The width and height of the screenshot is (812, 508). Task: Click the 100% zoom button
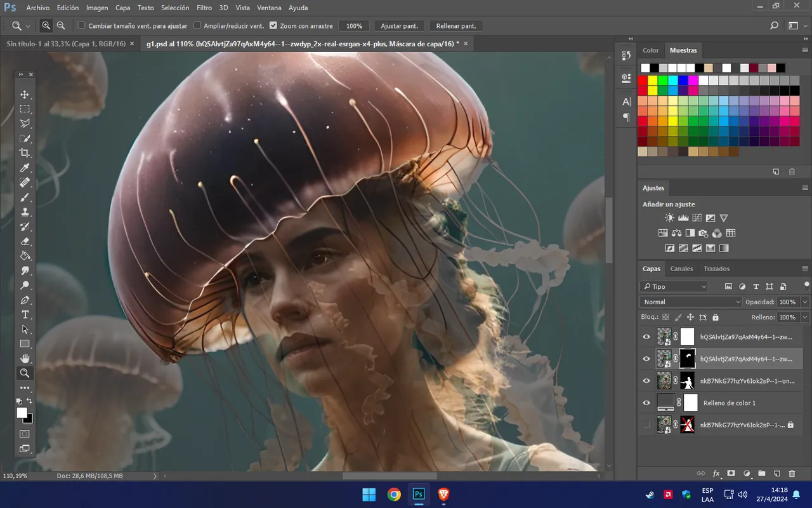click(354, 26)
